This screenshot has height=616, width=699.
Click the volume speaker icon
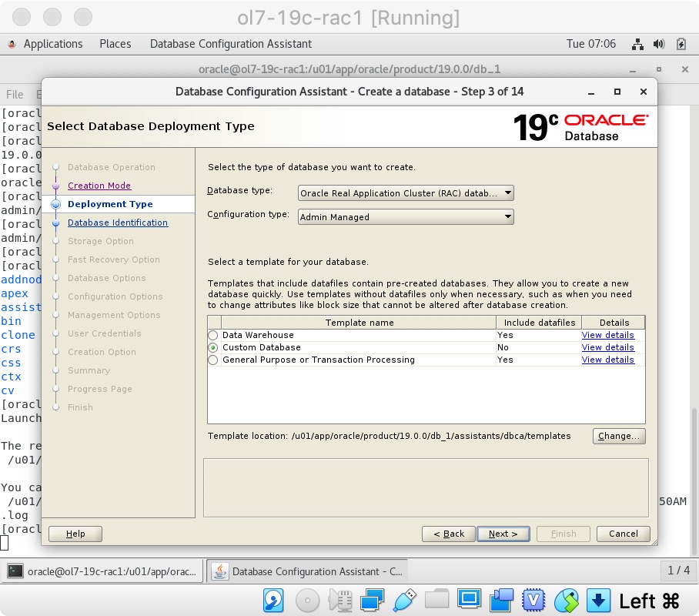pos(659,44)
